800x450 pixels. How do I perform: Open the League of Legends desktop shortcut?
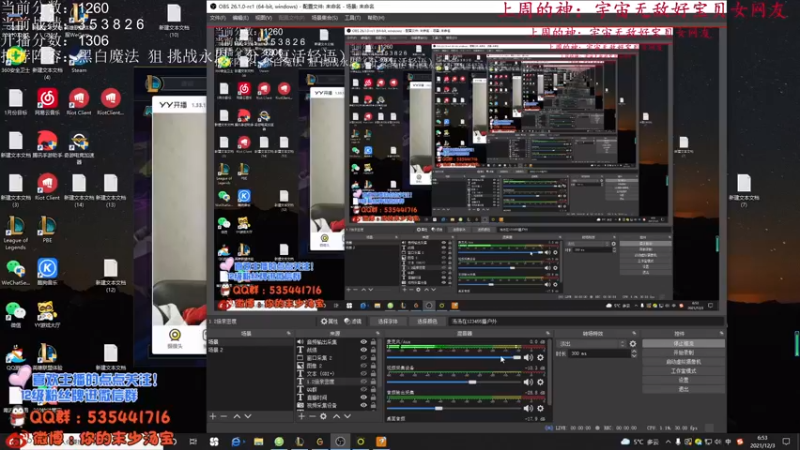[x=15, y=232]
